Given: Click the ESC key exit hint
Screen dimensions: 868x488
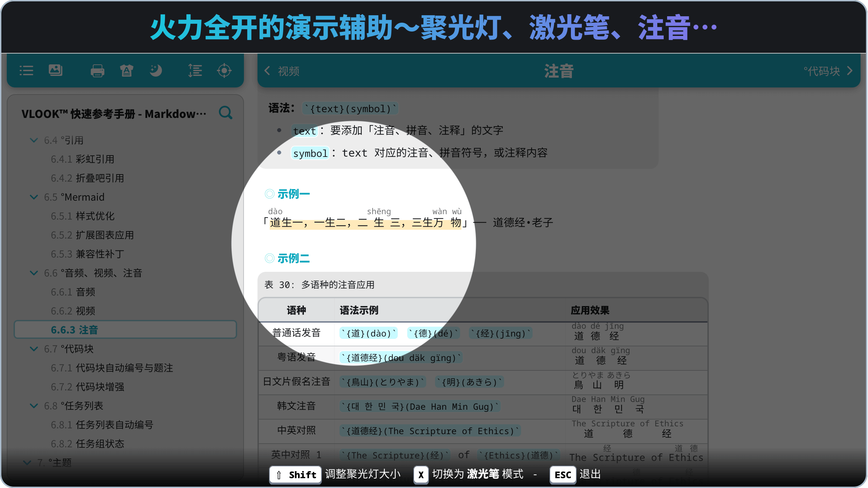Looking at the screenshot, I should pos(563,474).
